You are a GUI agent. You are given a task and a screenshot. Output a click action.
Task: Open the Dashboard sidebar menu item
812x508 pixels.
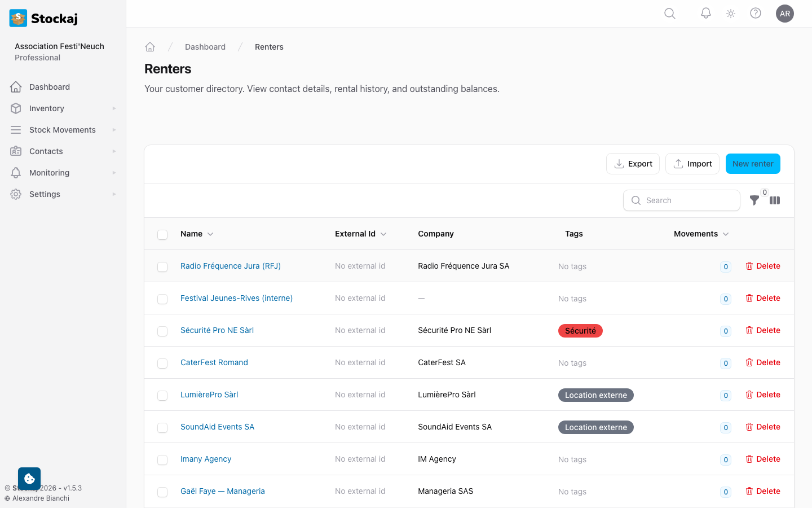coord(63,87)
